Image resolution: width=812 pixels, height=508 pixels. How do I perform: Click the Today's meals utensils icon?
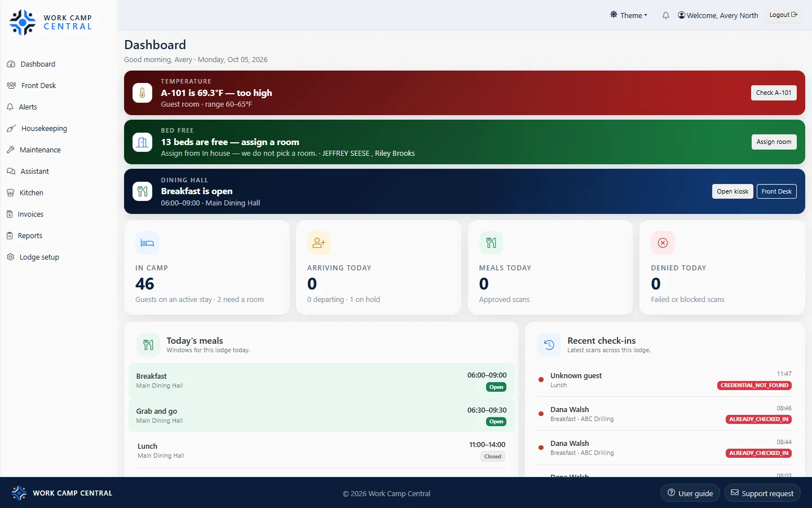[x=148, y=345]
